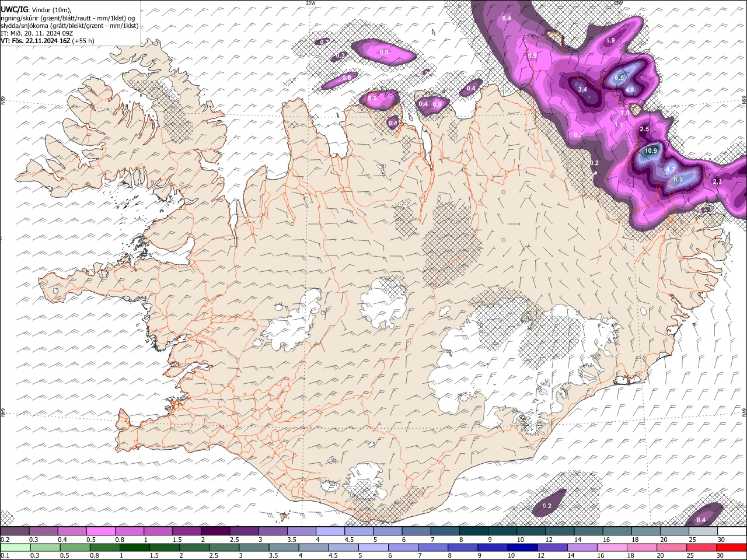Click the 4.7 precipitation value label
The height and width of the screenshot is (560, 747).
point(671,169)
